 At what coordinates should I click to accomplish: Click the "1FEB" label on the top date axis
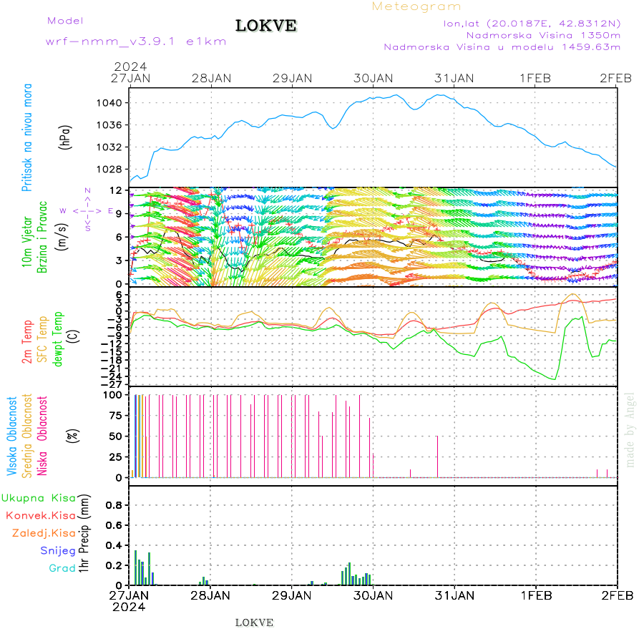pos(535,79)
